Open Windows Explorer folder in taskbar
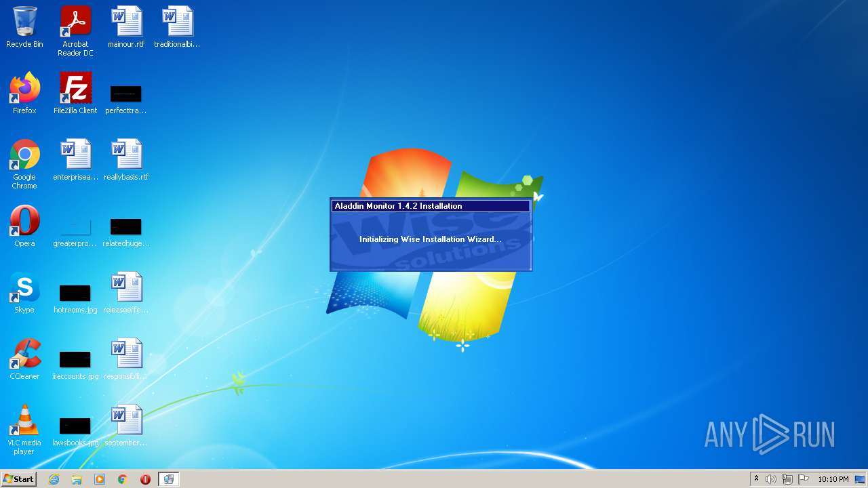868x488 pixels. click(77, 479)
